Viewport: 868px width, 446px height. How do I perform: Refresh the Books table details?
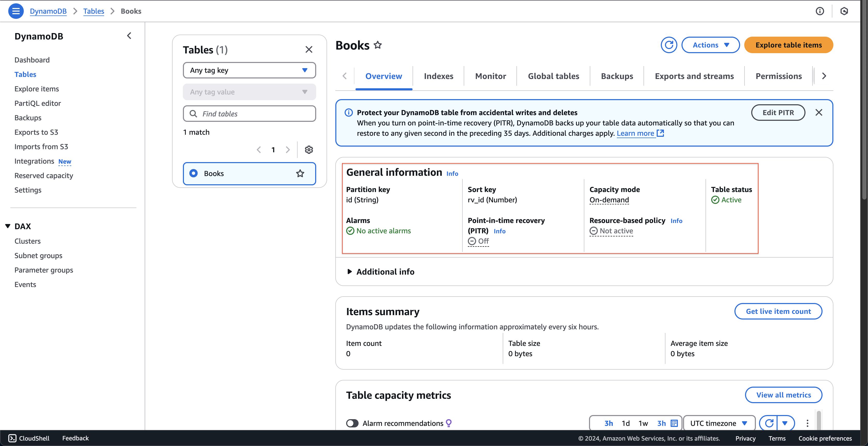click(x=669, y=45)
